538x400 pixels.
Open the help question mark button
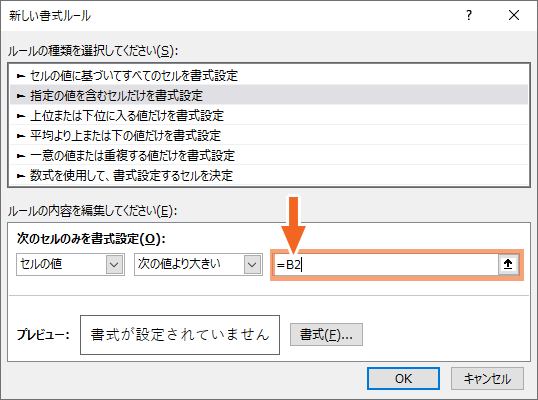pyautogui.click(x=469, y=15)
